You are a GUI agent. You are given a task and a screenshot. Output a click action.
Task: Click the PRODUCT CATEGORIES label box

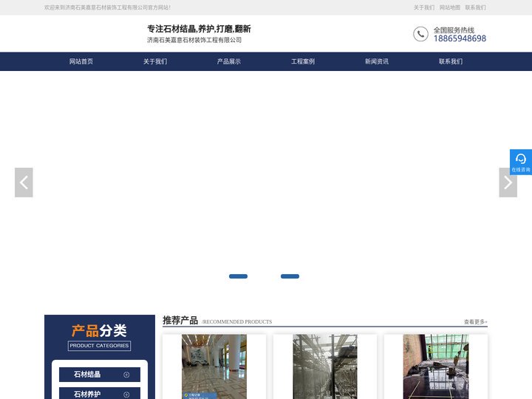coord(100,346)
